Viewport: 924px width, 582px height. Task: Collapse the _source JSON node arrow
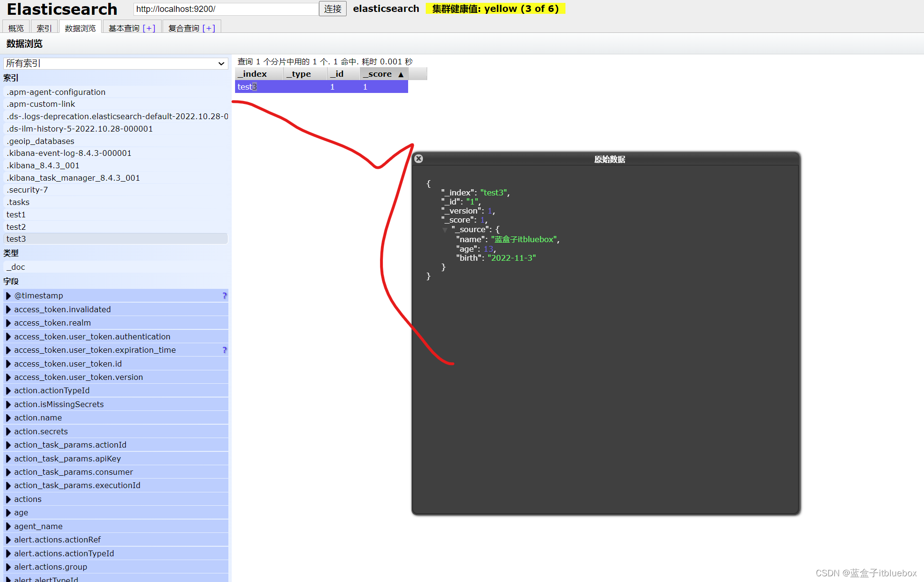click(445, 230)
